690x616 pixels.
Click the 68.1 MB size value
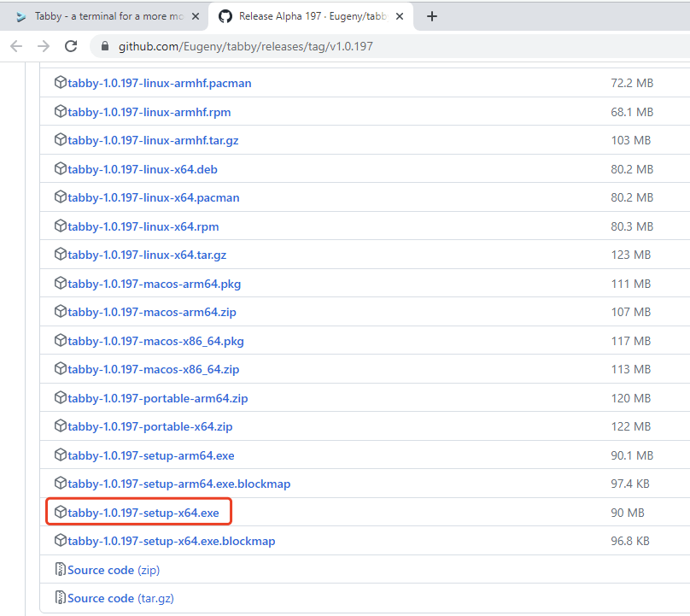632,112
